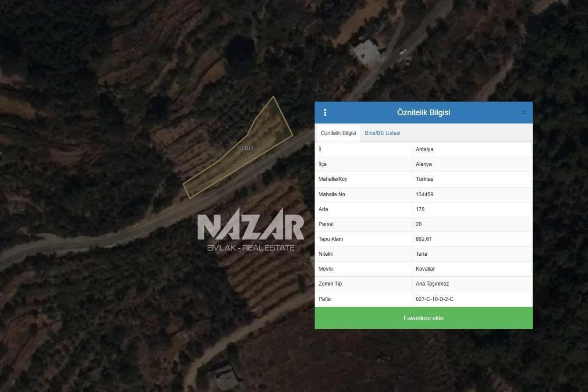Viewport: 588px width, 392px height.
Task: Click the Alanya district value
Action: (424, 164)
